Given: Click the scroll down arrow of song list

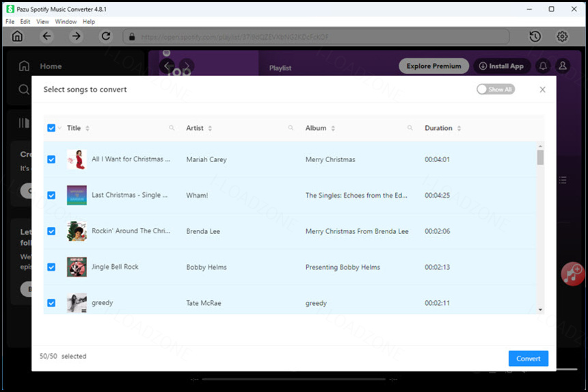Looking at the screenshot, I should point(540,310).
